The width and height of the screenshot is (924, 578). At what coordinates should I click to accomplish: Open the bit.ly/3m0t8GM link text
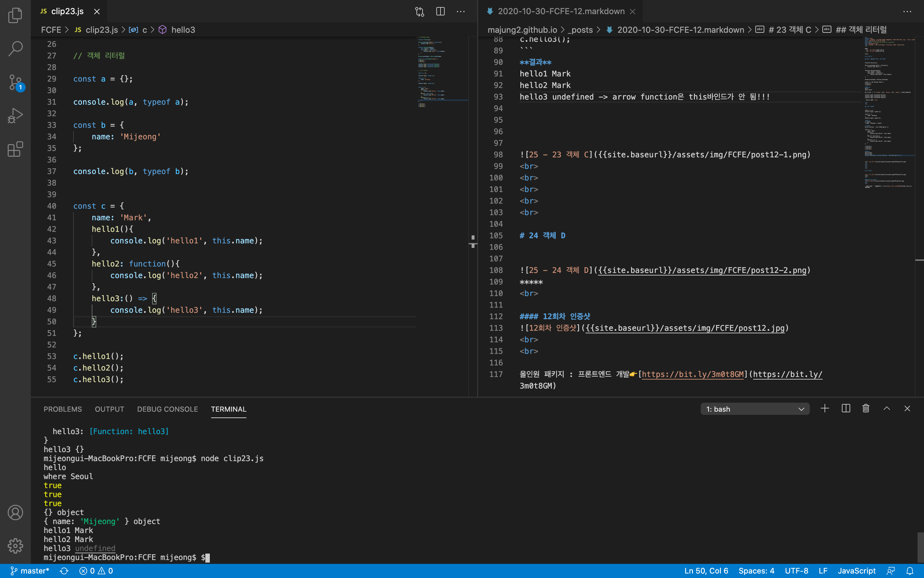tap(693, 374)
